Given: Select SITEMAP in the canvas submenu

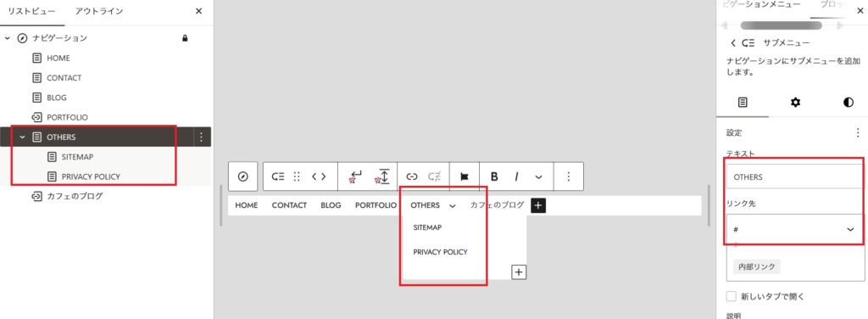Looking at the screenshot, I should click(427, 227).
